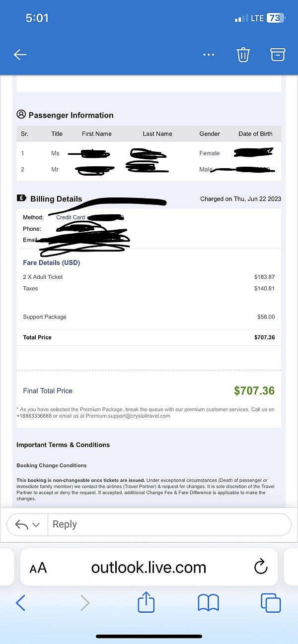This screenshot has height=644, width=298.
Task: Tap Safari forward chevron button
Action: [x=85, y=603]
